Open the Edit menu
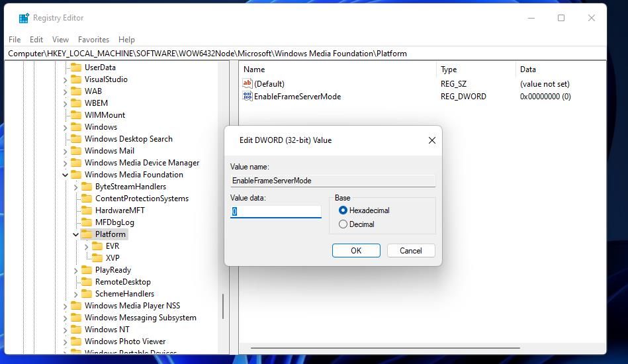 pos(36,40)
